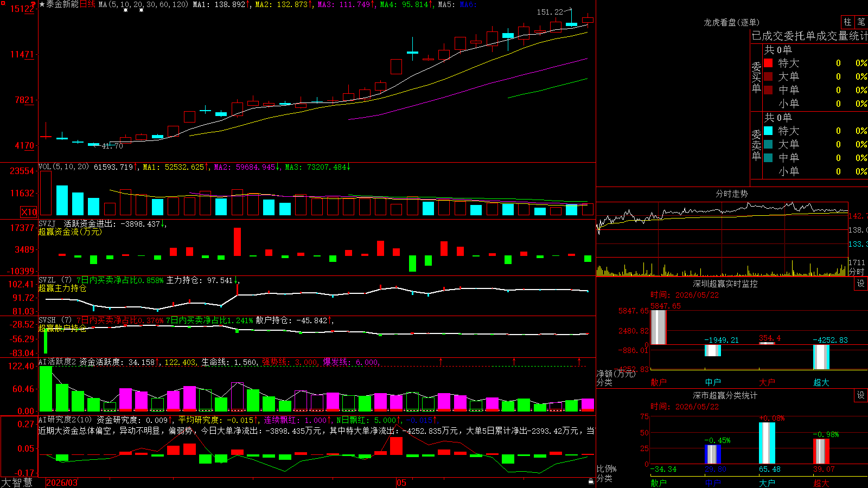Viewport: 868px width, 488px height.
Task: Click the SVZJ indicator name
Action: pyautogui.click(x=47, y=223)
